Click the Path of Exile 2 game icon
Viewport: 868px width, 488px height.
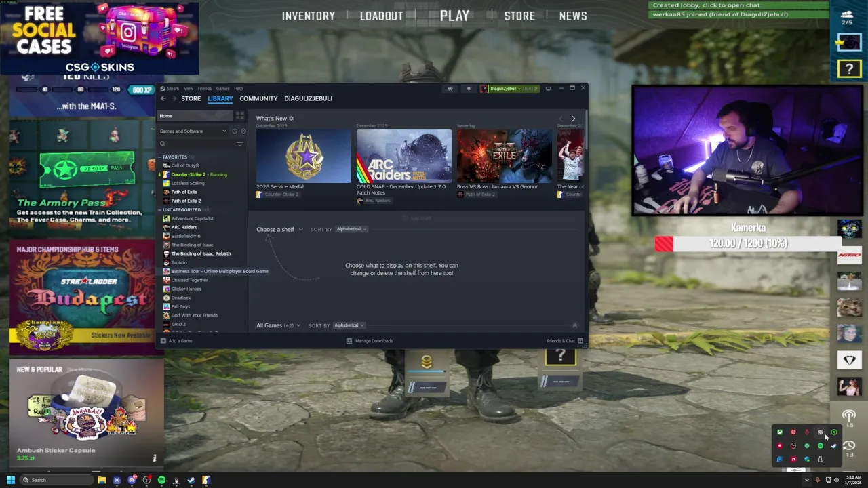(x=166, y=201)
